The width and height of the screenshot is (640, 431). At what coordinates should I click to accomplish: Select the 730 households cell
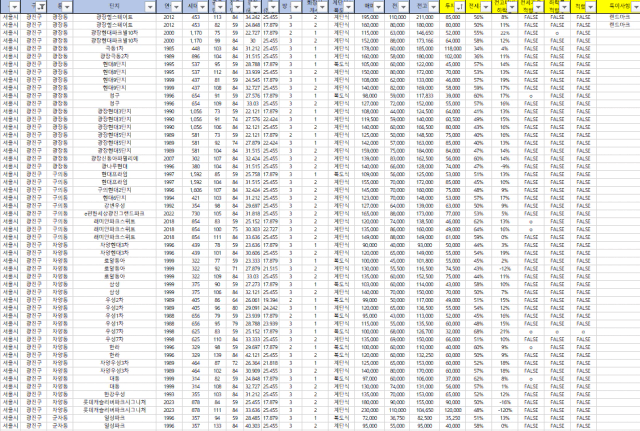(x=196, y=213)
